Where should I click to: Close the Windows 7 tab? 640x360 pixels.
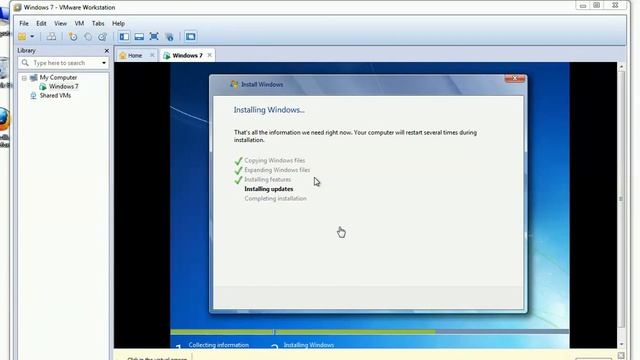pyautogui.click(x=209, y=55)
